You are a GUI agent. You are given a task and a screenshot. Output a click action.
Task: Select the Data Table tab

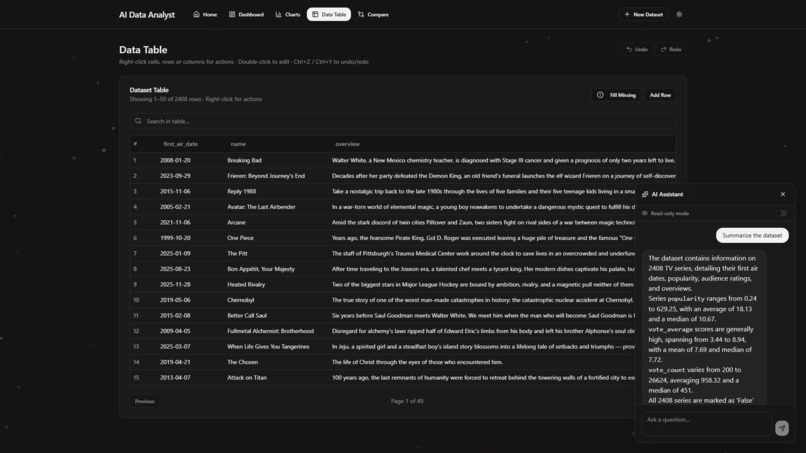pos(329,14)
